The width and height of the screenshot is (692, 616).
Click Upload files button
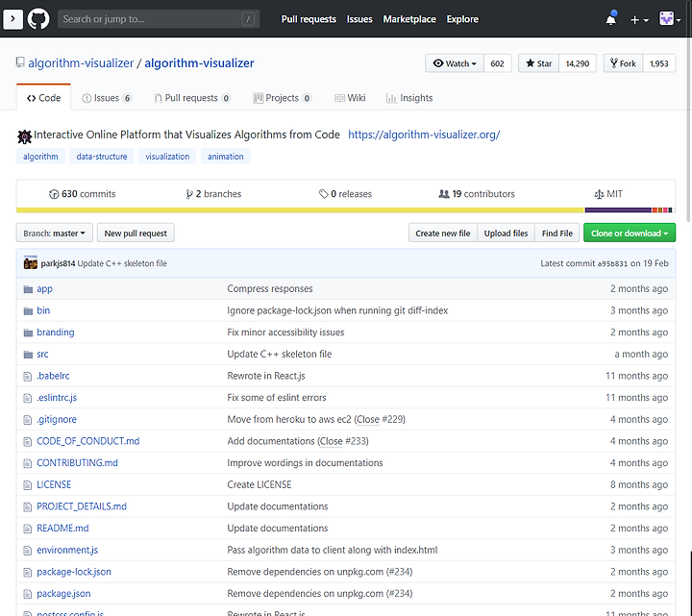coord(506,233)
